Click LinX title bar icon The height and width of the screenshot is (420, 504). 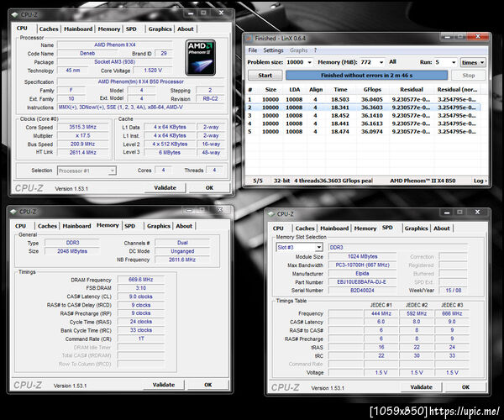coord(249,39)
